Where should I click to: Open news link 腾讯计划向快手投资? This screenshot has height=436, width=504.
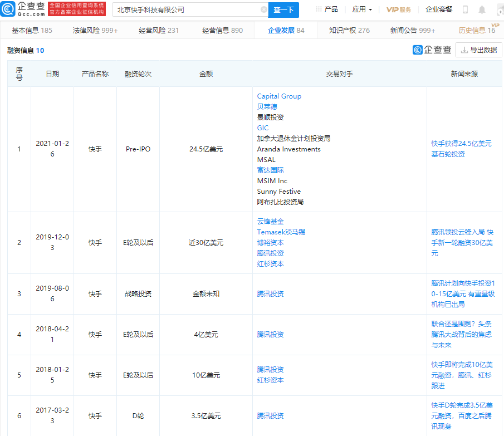tap(463, 293)
